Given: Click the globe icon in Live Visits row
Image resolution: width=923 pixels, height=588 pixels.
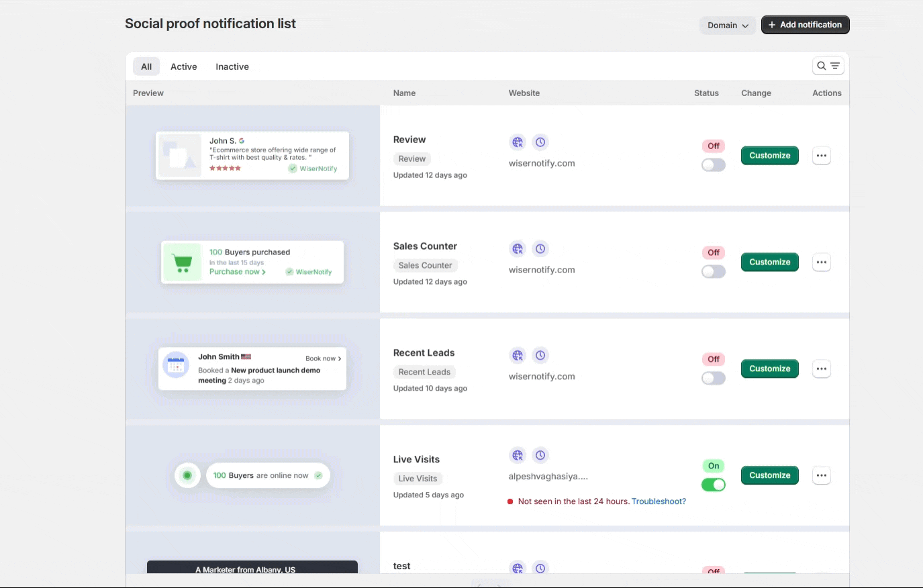Looking at the screenshot, I should (x=518, y=455).
